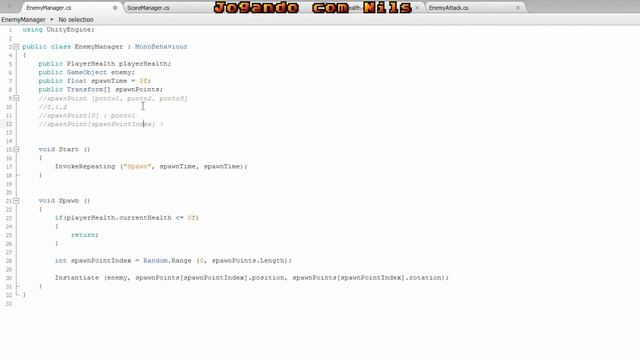
Task: Click the comment '//spawnPoint [ponto1, ponto2, ponto3]'
Action: [113, 99]
